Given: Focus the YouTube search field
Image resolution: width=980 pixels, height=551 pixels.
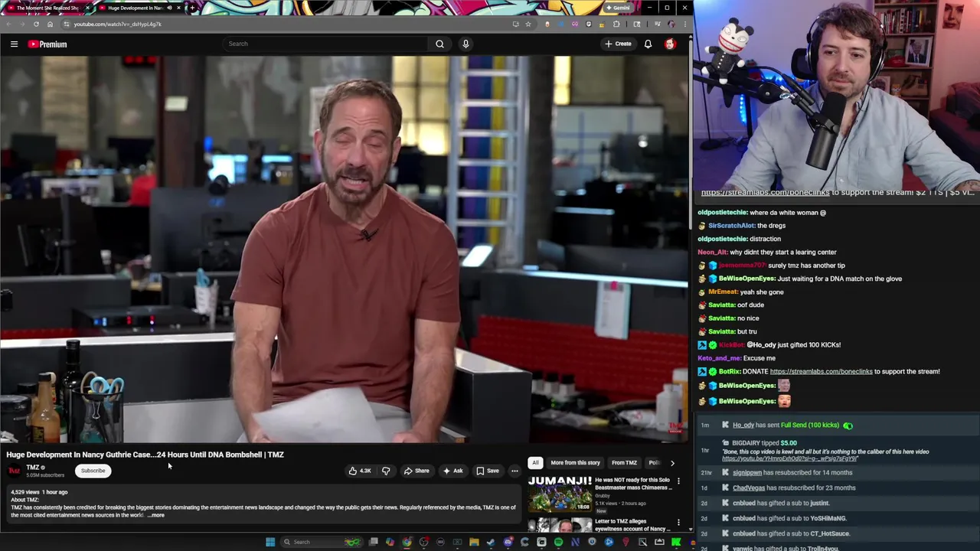Looking at the screenshot, I should click(x=325, y=44).
